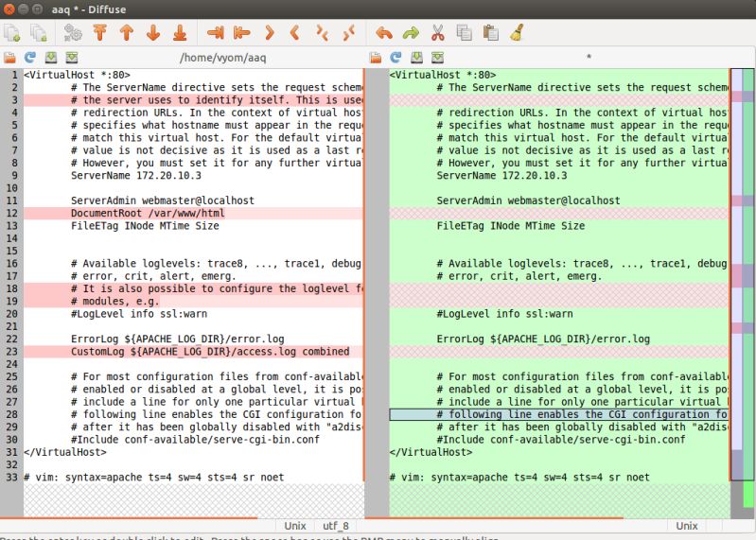Click right pane horizontal scrollbar
The image size is (756, 540).
[494, 518]
